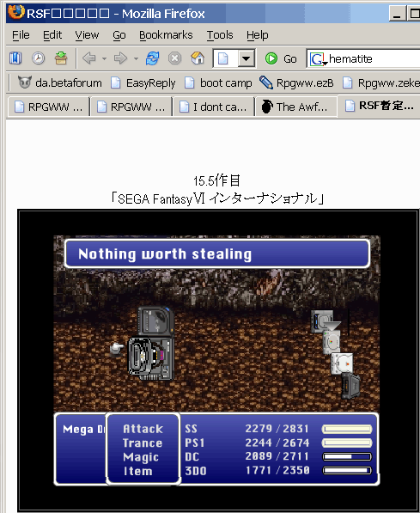This screenshot has width=420, height=513.
Task: Minimize the Firefox window
Action: coord(397,14)
